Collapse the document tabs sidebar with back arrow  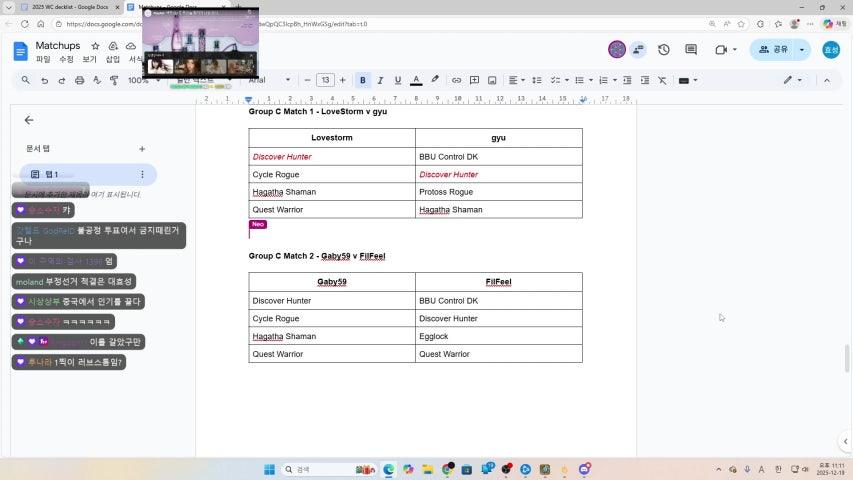tap(29, 120)
